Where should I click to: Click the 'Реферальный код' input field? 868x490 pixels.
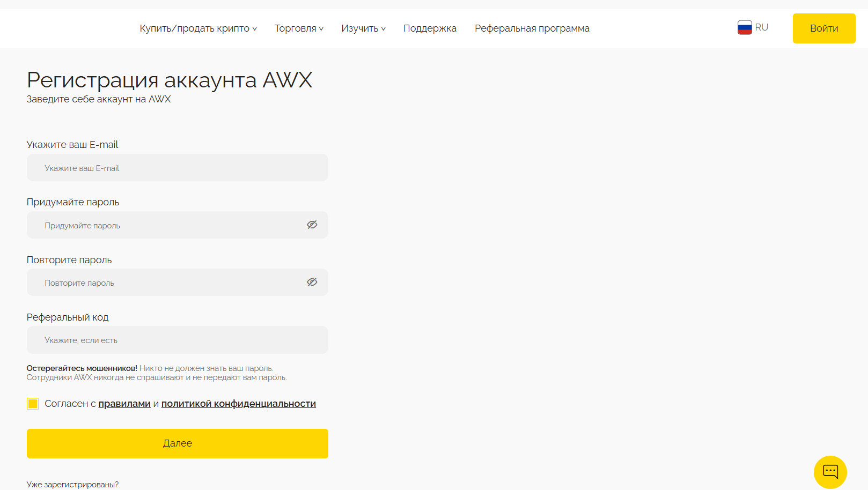click(x=177, y=340)
